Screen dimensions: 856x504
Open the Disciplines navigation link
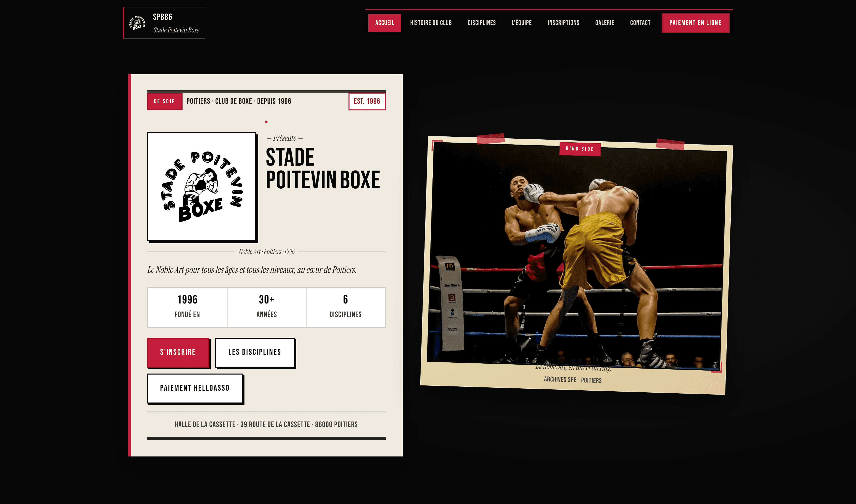click(x=481, y=23)
